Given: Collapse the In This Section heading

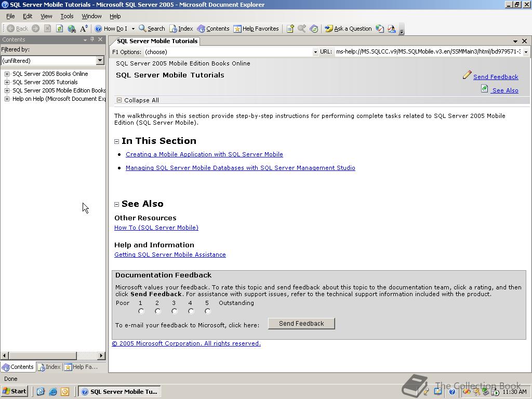Looking at the screenshot, I should point(116,141).
